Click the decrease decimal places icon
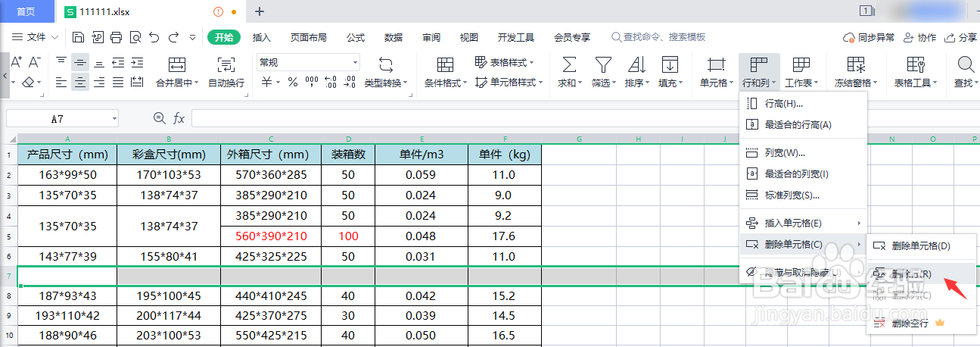980x347 pixels. [x=350, y=83]
